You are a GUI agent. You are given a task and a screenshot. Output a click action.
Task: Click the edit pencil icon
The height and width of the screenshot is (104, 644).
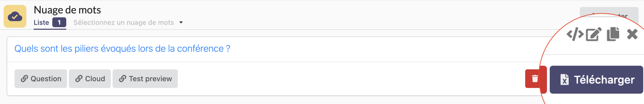pos(594,34)
